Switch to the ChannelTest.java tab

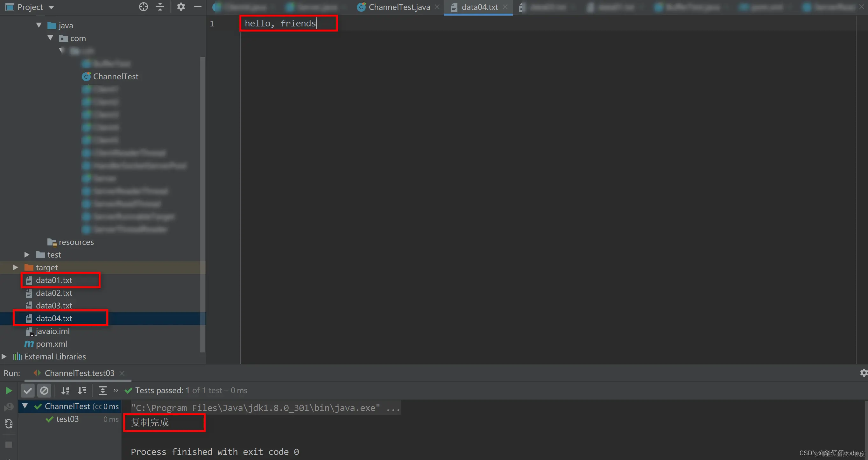[399, 7]
